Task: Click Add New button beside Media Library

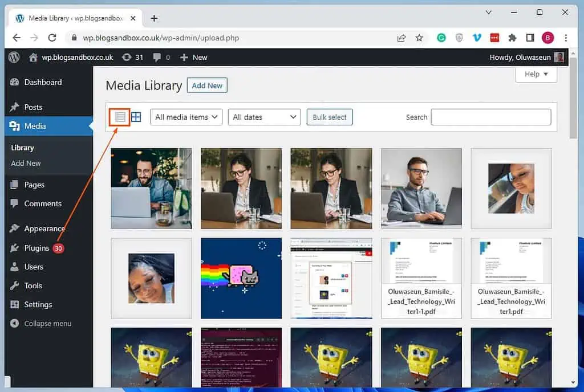Action: (207, 85)
